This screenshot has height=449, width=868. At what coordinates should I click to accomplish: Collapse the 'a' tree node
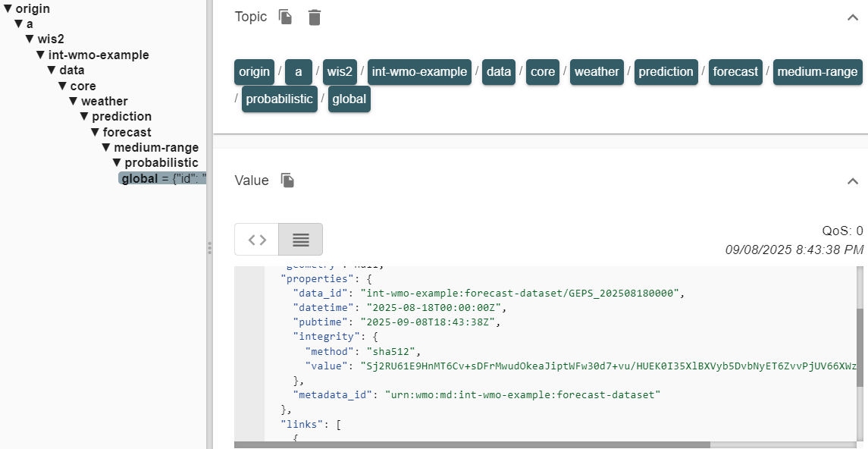[19, 24]
